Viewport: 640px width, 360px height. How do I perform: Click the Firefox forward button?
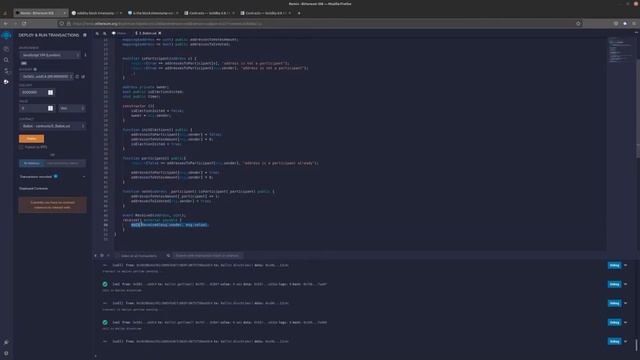15,24
